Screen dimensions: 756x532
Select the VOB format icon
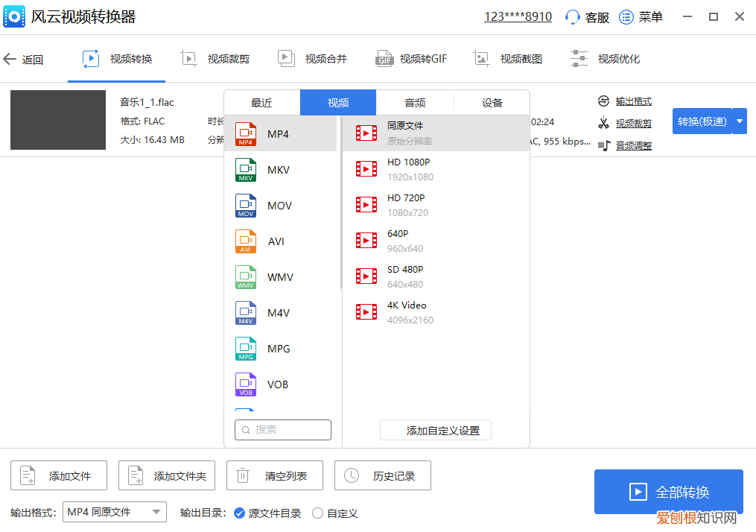[x=246, y=384]
